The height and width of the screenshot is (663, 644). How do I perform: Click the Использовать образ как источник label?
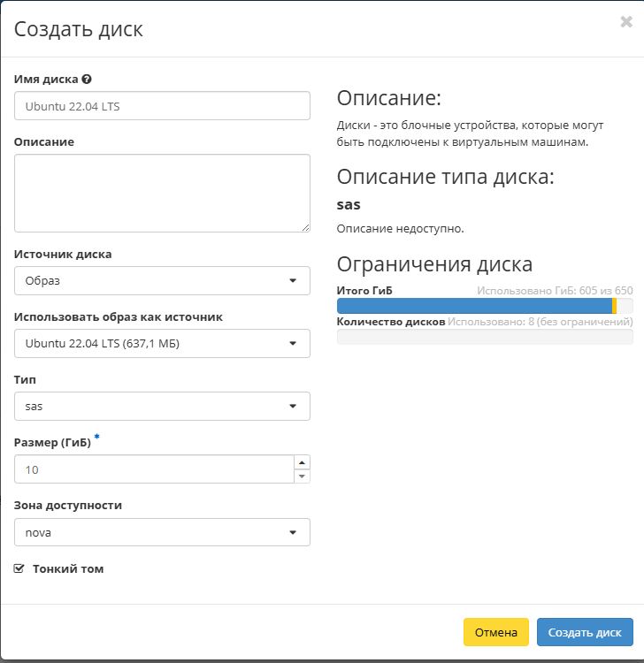tap(119, 316)
